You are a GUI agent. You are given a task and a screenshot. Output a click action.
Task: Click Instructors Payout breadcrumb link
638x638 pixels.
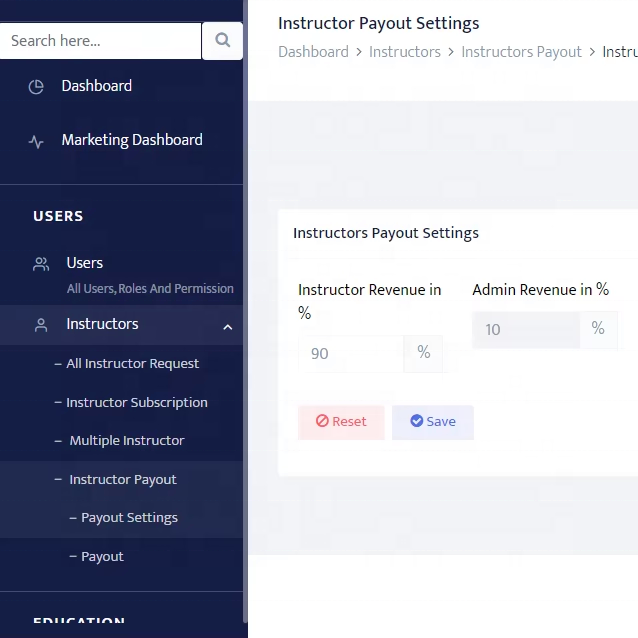tap(521, 52)
